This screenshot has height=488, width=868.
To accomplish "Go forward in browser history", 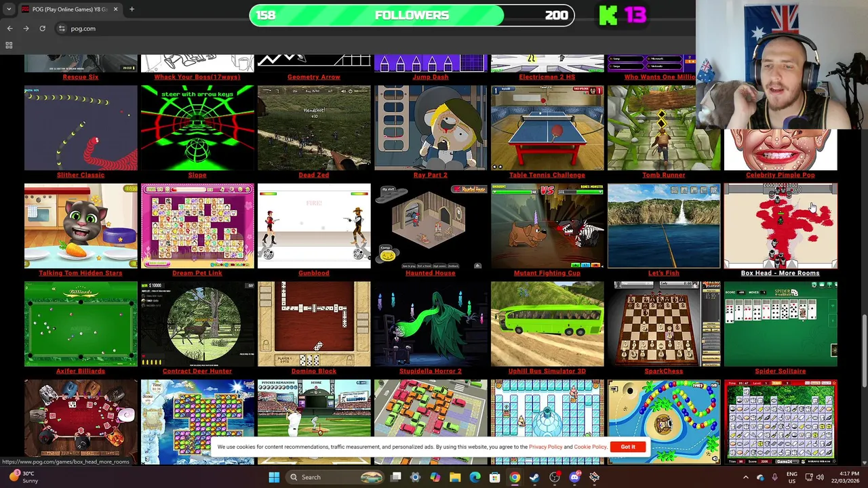I will click(x=26, y=28).
